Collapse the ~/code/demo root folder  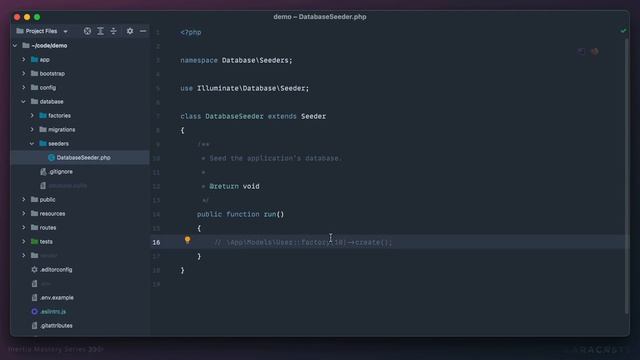(x=15, y=45)
